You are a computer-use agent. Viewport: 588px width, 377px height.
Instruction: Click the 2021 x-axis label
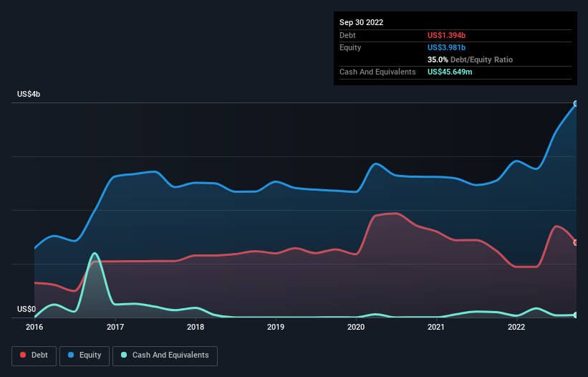pos(436,327)
